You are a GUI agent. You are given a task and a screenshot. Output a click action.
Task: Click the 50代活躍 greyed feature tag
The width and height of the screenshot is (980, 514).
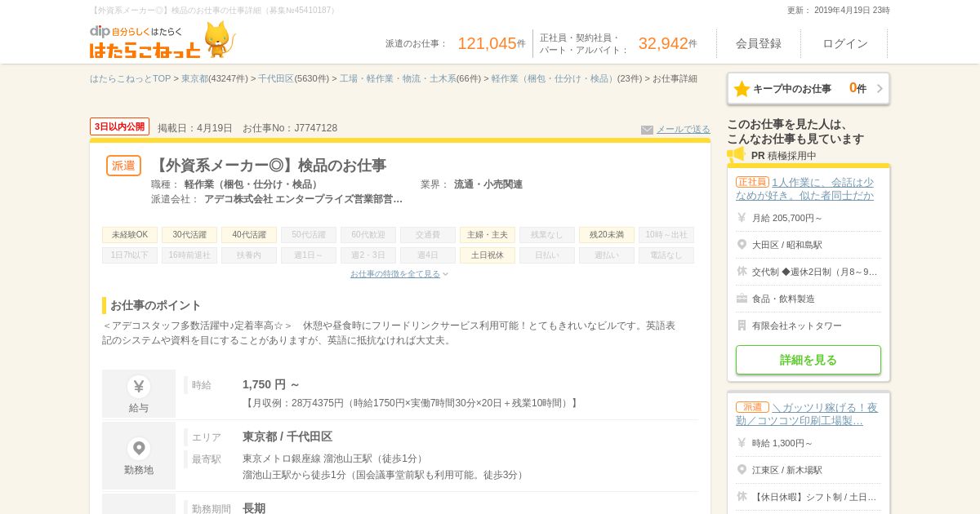(x=309, y=235)
